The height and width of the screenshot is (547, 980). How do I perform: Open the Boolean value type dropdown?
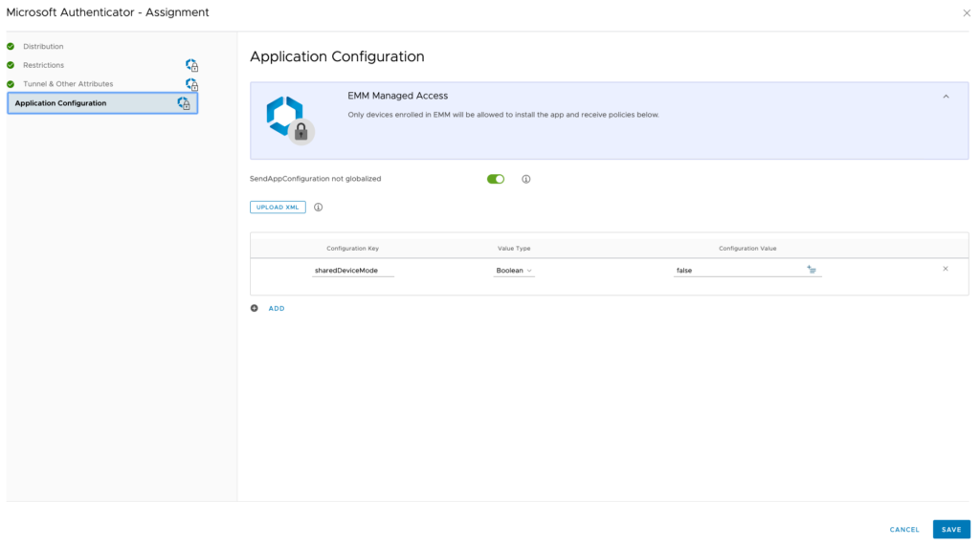(514, 271)
